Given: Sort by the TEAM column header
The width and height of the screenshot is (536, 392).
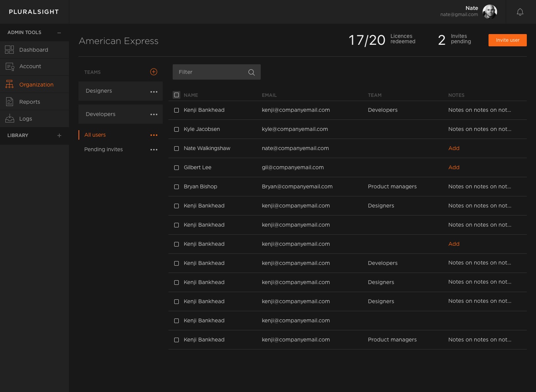Looking at the screenshot, I should pos(375,95).
